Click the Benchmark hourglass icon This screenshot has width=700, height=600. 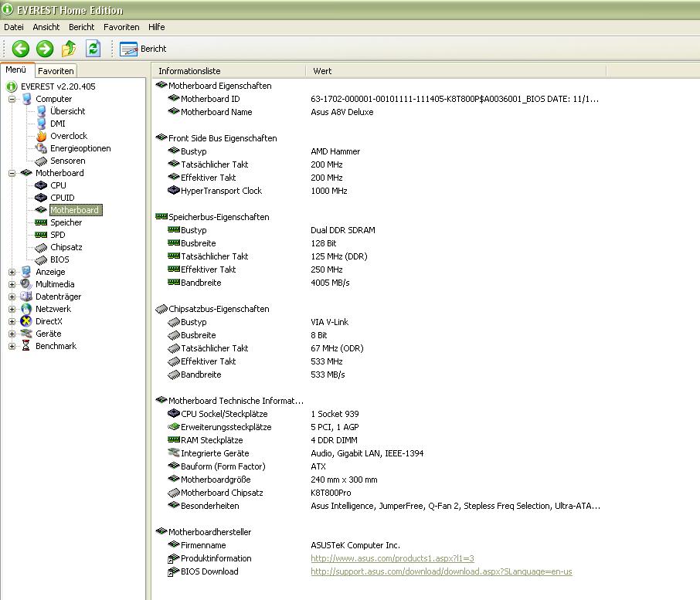pos(26,346)
